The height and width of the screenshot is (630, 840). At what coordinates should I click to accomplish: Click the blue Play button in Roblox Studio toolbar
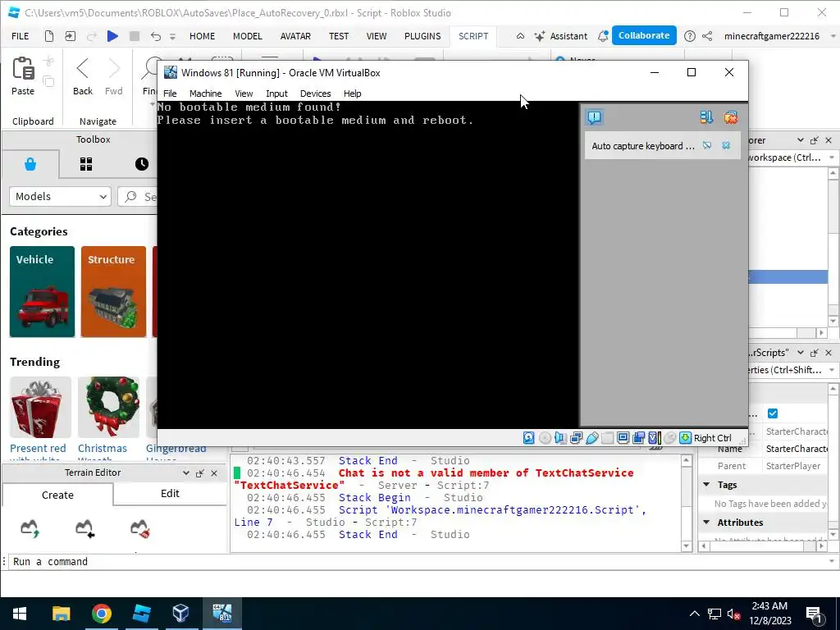tap(112, 36)
